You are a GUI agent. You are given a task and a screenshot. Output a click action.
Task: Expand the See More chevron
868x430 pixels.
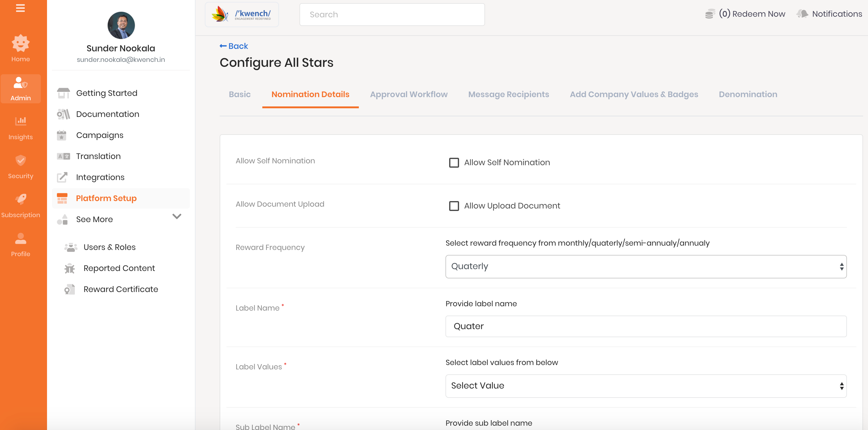click(177, 216)
